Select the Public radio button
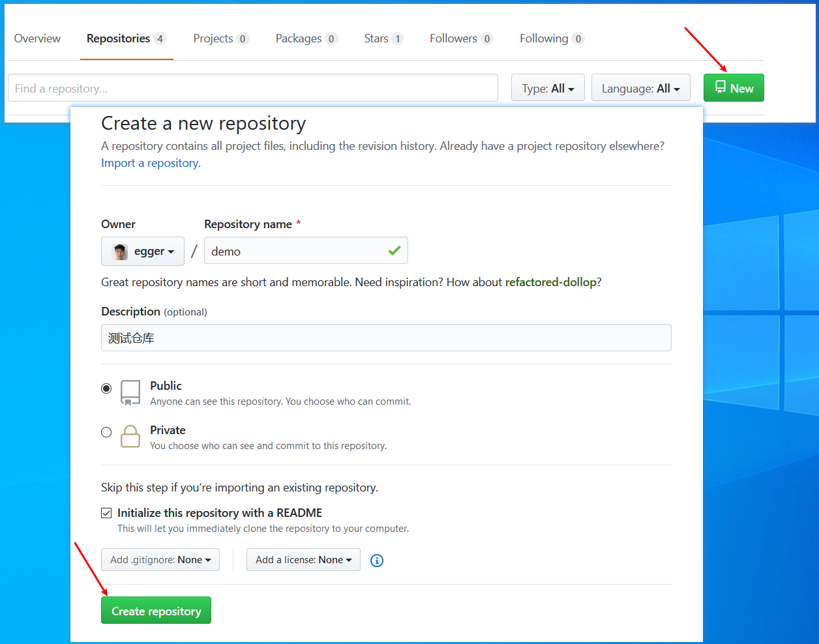The image size is (819, 644). click(x=106, y=388)
